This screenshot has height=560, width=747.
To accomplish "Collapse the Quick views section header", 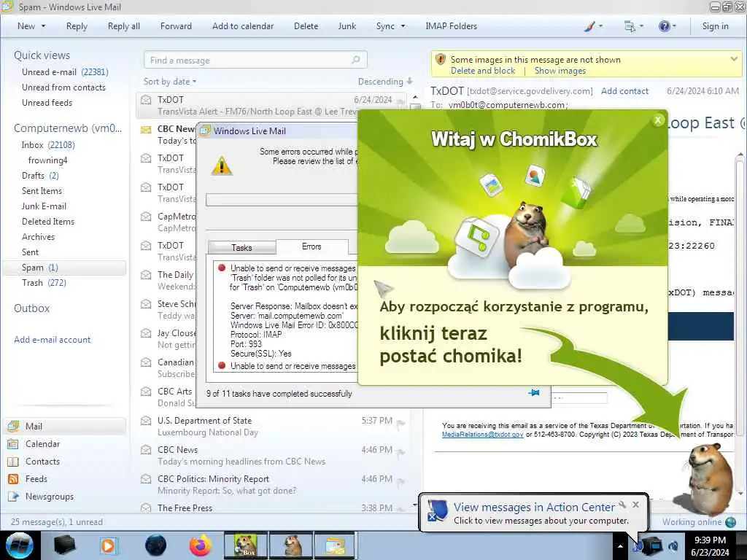I will pyautogui.click(x=42, y=55).
